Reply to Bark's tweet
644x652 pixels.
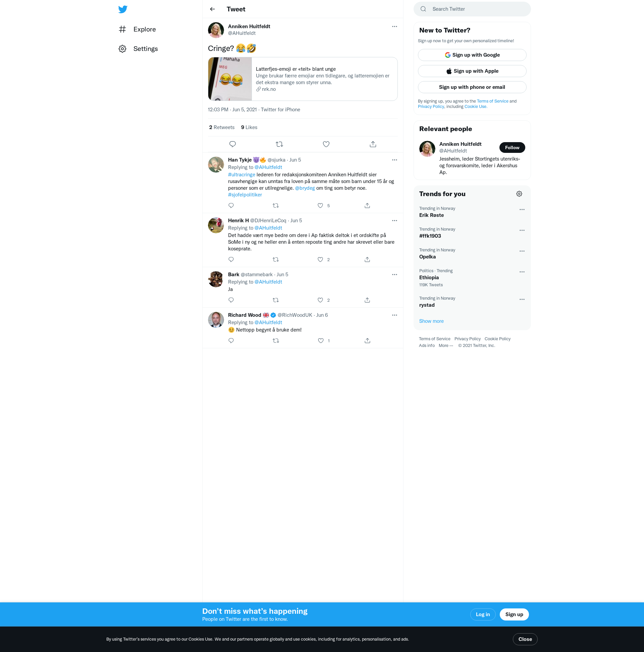pyautogui.click(x=231, y=300)
